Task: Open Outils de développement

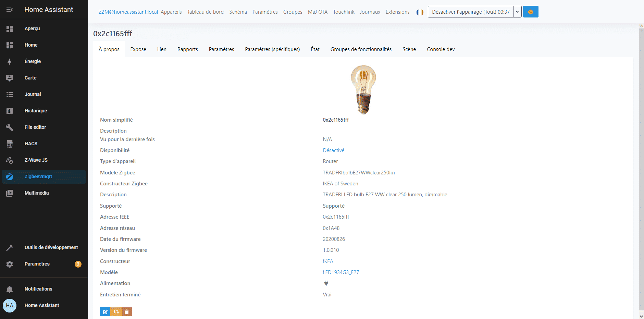Action: point(44,247)
